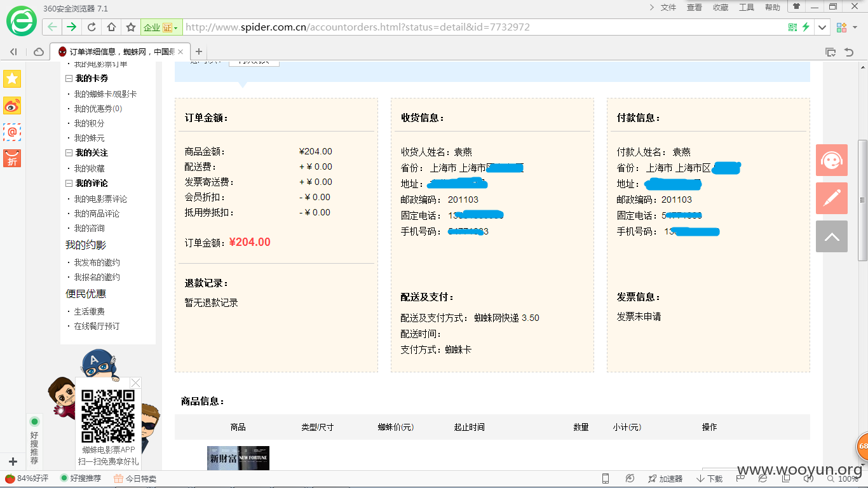This screenshot has width=868, height=488.
Task: Open the discount 折 sidebar icon
Action: [12, 158]
